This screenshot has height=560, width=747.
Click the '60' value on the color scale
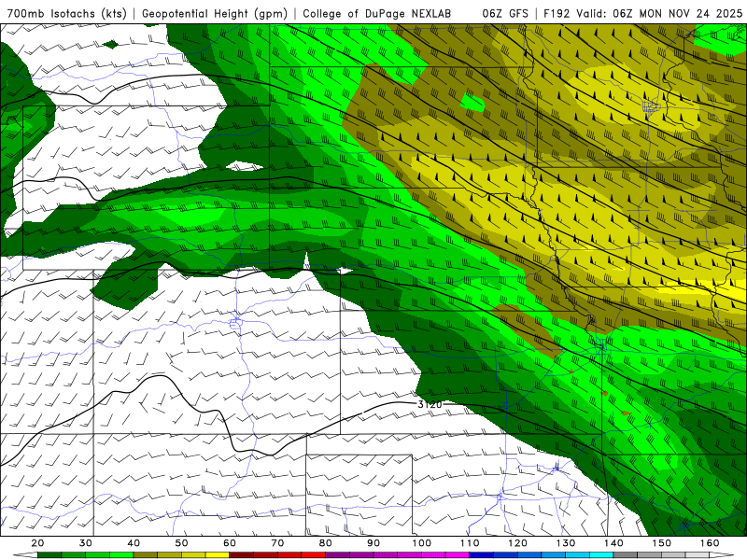click(x=230, y=543)
